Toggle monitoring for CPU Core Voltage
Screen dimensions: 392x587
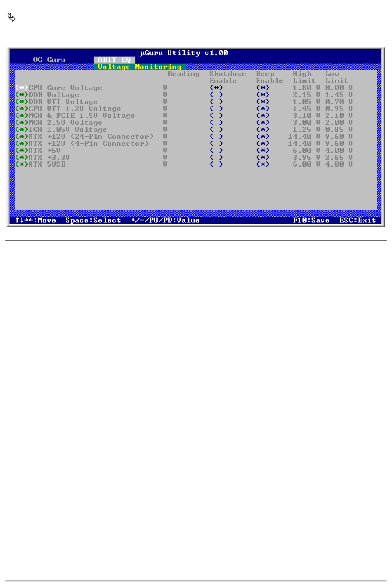[x=21, y=88]
